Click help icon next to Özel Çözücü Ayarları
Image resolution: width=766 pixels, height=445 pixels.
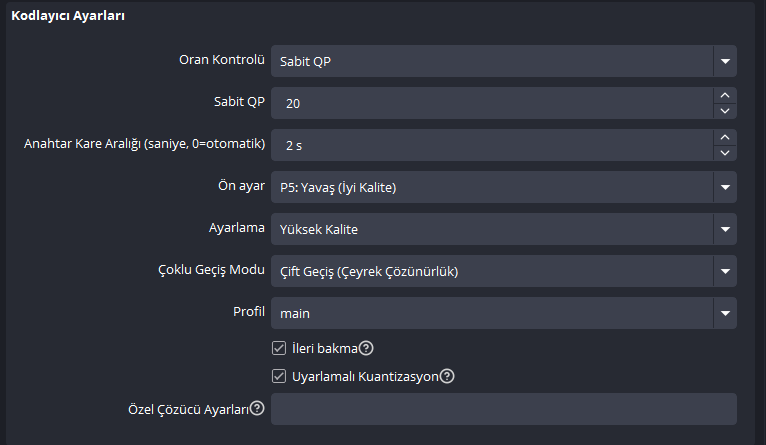coord(257,408)
